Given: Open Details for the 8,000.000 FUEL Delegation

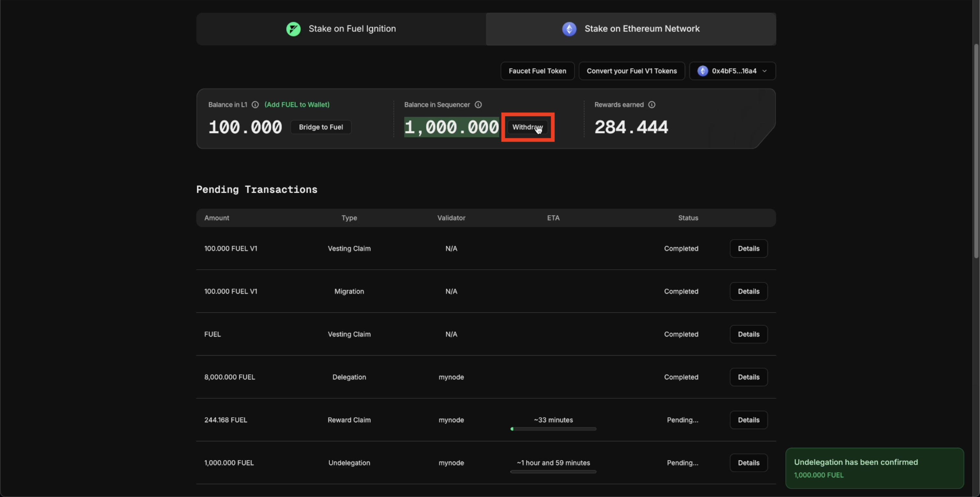Looking at the screenshot, I should click(748, 377).
